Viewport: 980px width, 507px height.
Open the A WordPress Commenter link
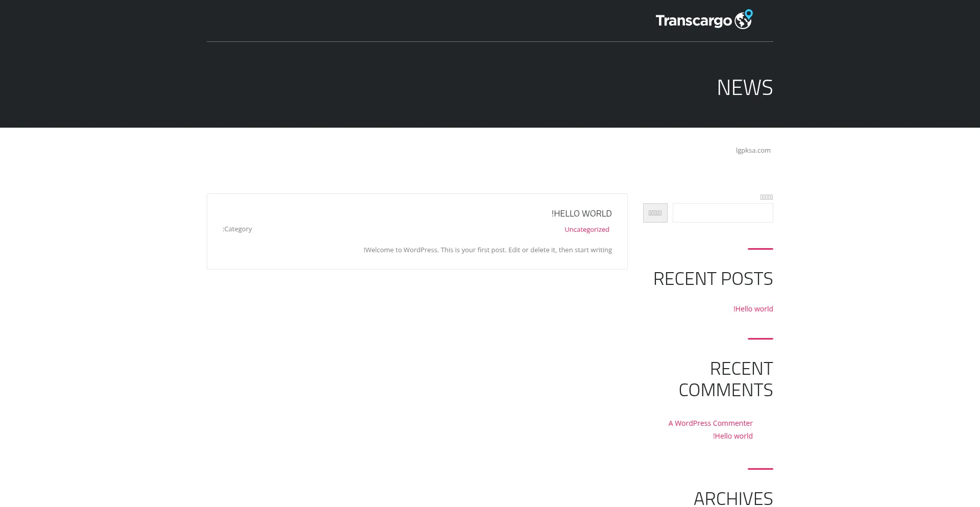click(710, 423)
